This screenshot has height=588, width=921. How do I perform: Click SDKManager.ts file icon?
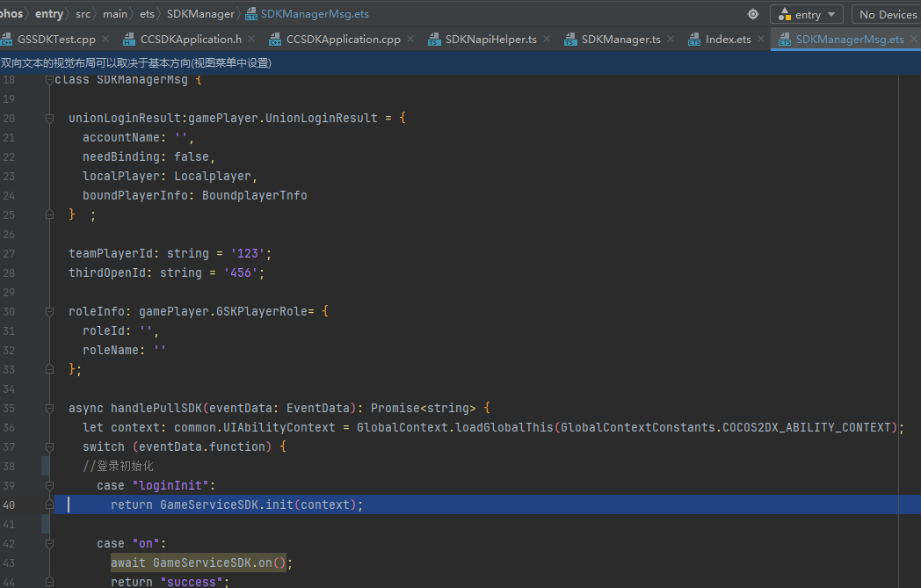click(569, 40)
